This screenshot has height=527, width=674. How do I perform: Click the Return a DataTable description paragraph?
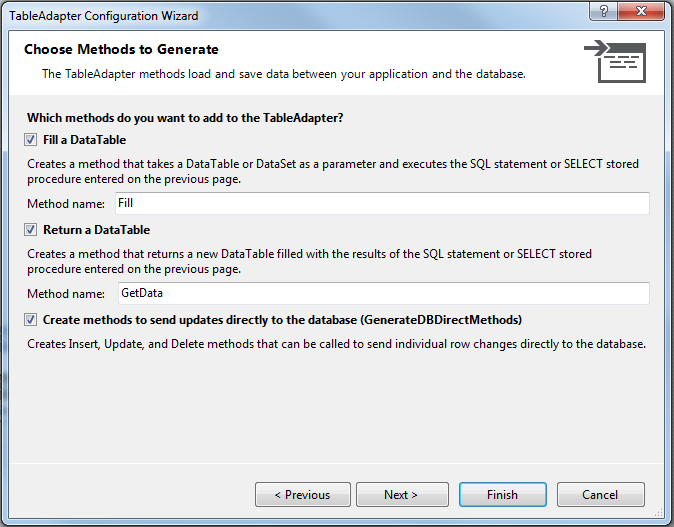pos(309,261)
